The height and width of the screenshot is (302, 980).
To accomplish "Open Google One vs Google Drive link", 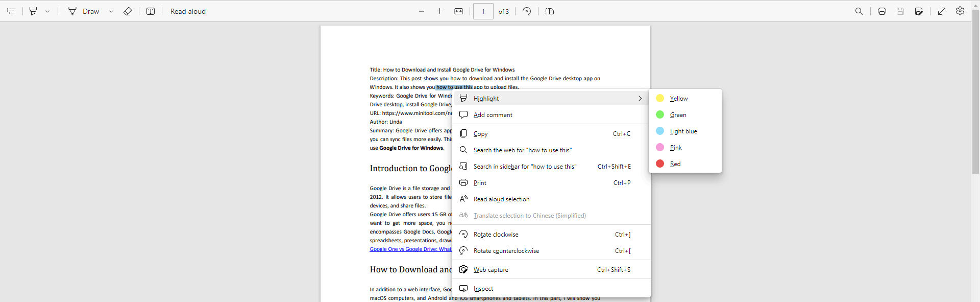I will 411,249.
